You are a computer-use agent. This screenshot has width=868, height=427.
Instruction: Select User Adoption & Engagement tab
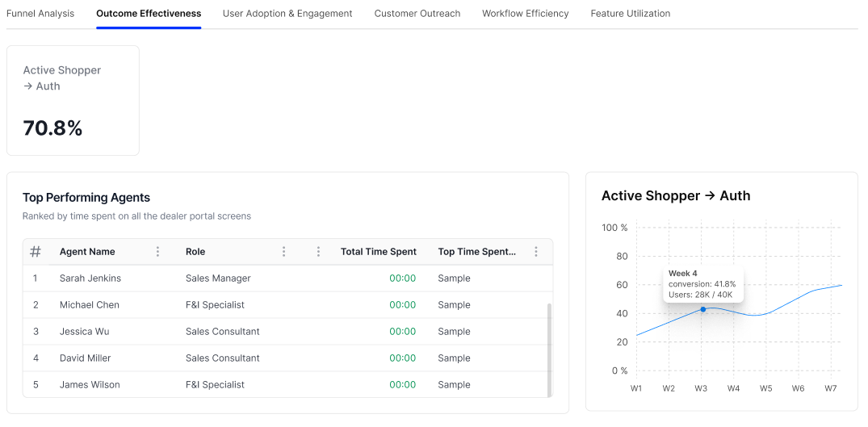point(287,13)
